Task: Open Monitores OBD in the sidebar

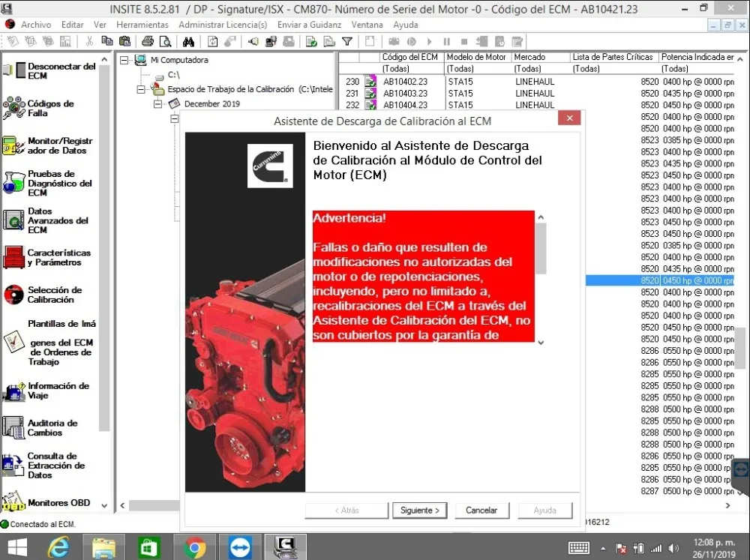Action: [x=46, y=502]
